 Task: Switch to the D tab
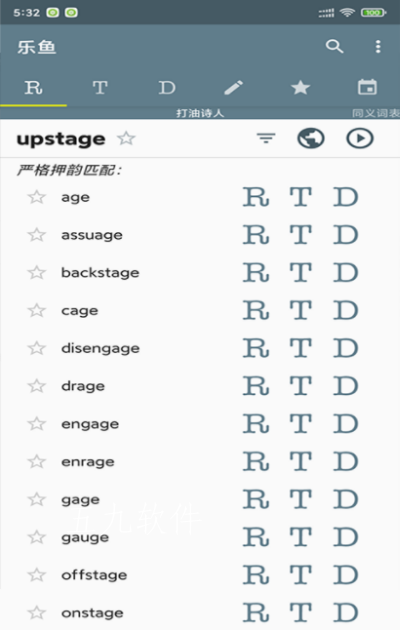pos(167,88)
